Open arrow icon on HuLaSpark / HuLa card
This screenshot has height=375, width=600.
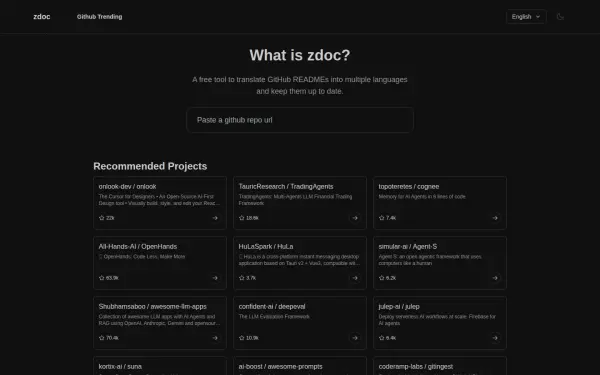[x=355, y=278]
